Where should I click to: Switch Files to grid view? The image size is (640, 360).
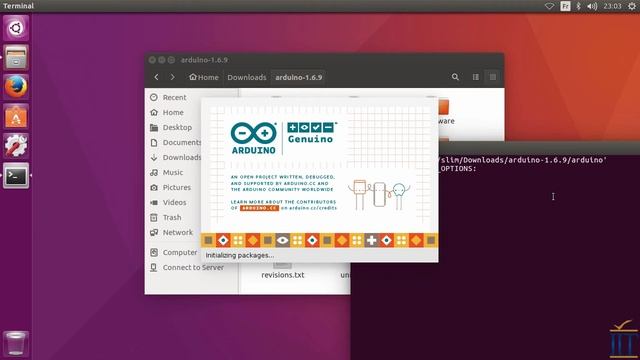[x=493, y=77]
